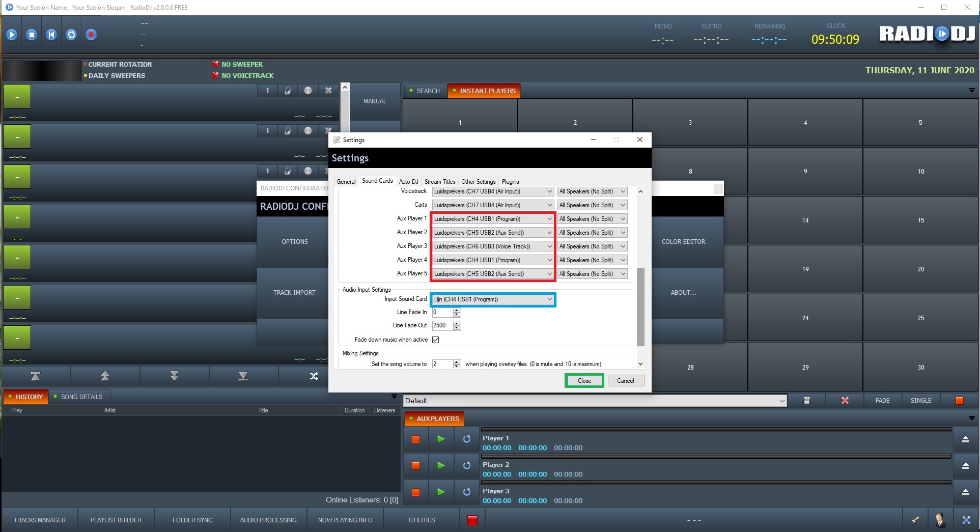Toggle SINGLE mode for instant players
This screenshot has height=532, width=980.
click(920, 401)
